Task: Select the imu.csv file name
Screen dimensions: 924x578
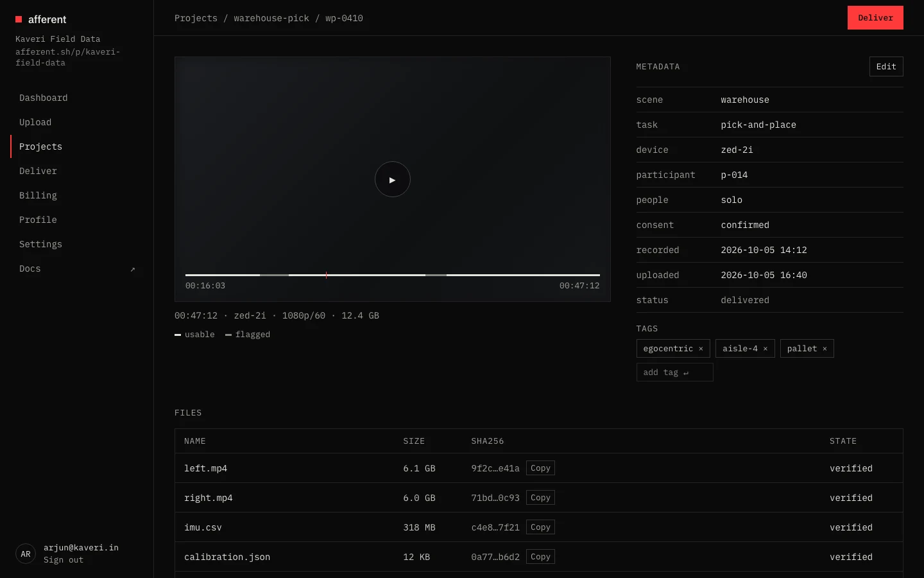Action: point(203,527)
